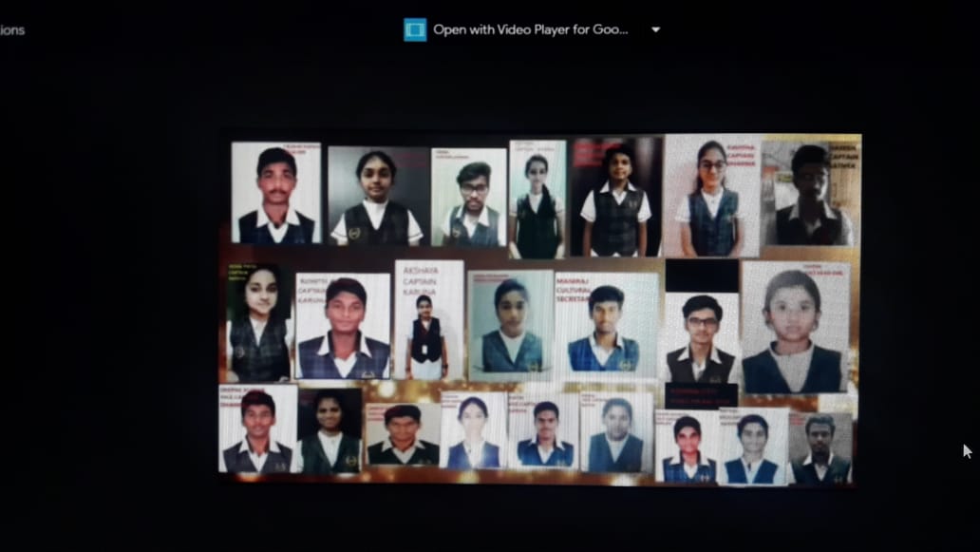The height and width of the screenshot is (552, 980).
Task: Click the mustached boy portrait on white background
Action: point(276,194)
